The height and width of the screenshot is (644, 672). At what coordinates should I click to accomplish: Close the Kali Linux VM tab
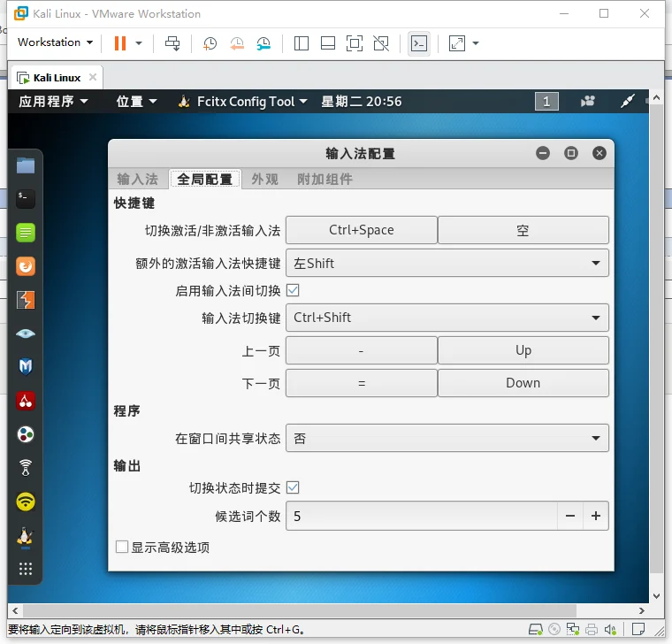click(x=93, y=77)
